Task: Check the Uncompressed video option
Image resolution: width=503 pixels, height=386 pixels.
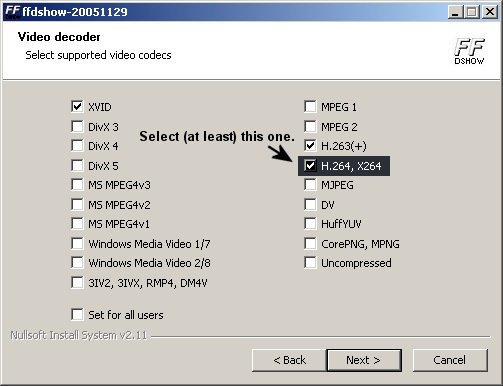Action: 310,263
